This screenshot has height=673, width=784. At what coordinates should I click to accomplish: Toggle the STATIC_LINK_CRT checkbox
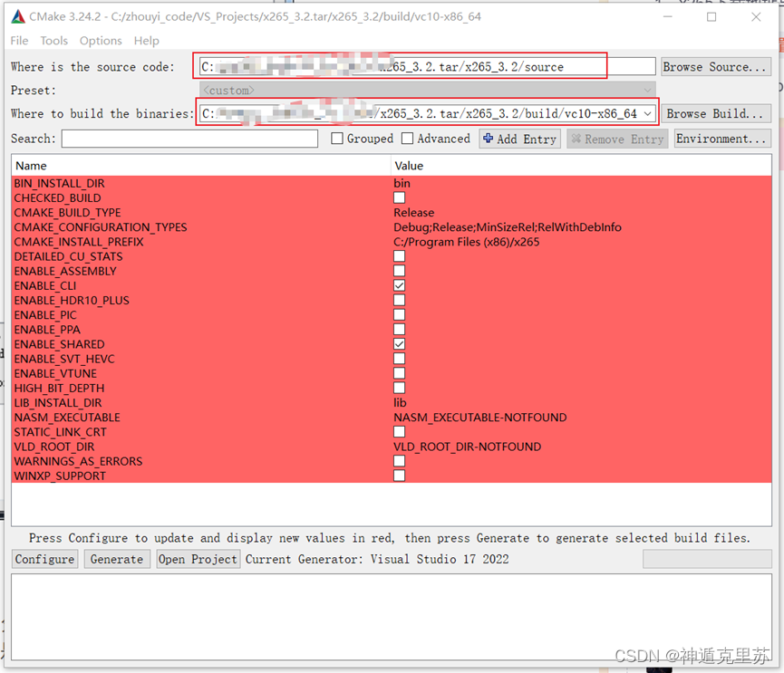point(399,432)
